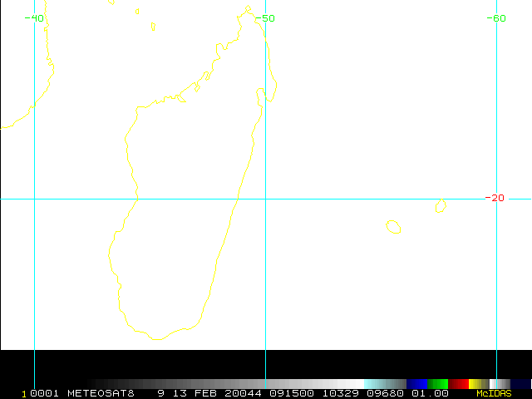The image size is (532, 399).
Task: Click the southern tip of Madagascar
Action: (x=156, y=338)
